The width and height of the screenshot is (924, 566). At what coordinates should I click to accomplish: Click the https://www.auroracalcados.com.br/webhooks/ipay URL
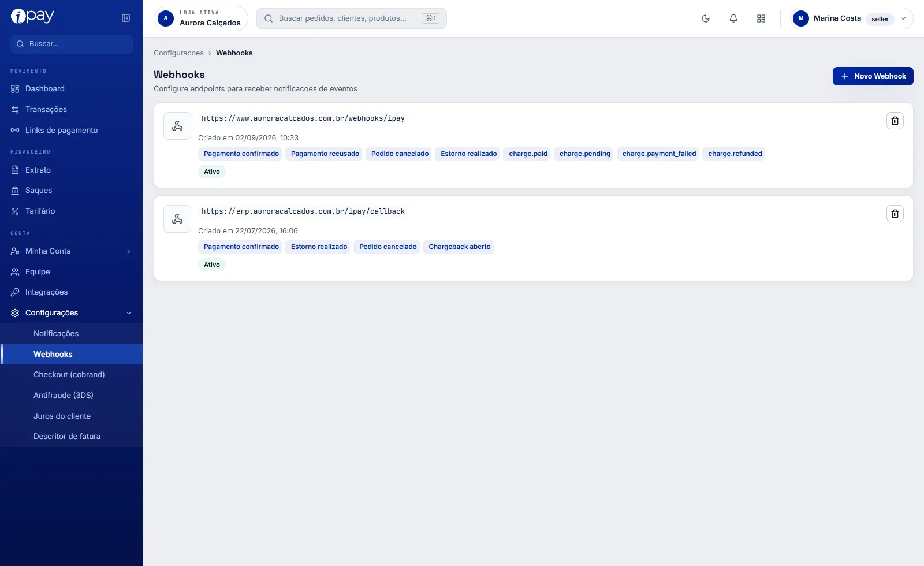(x=303, y=118)
